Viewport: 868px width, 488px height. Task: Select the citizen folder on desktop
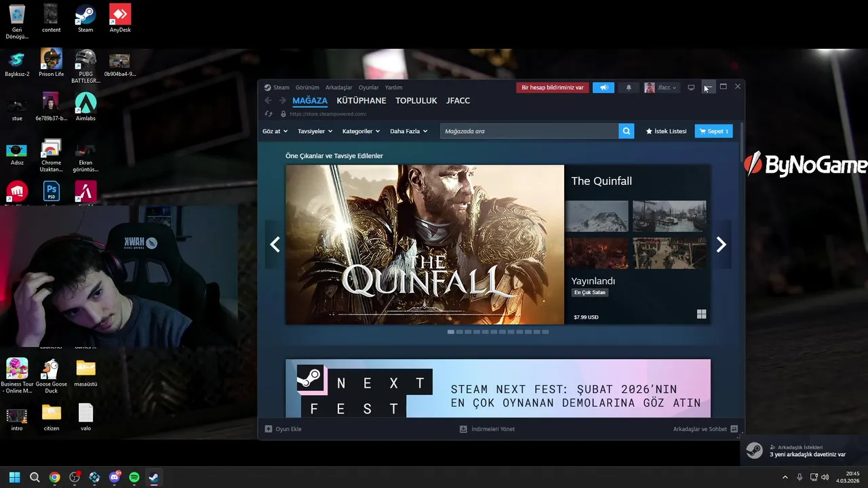pyautogui.click(x=52, y=418)
